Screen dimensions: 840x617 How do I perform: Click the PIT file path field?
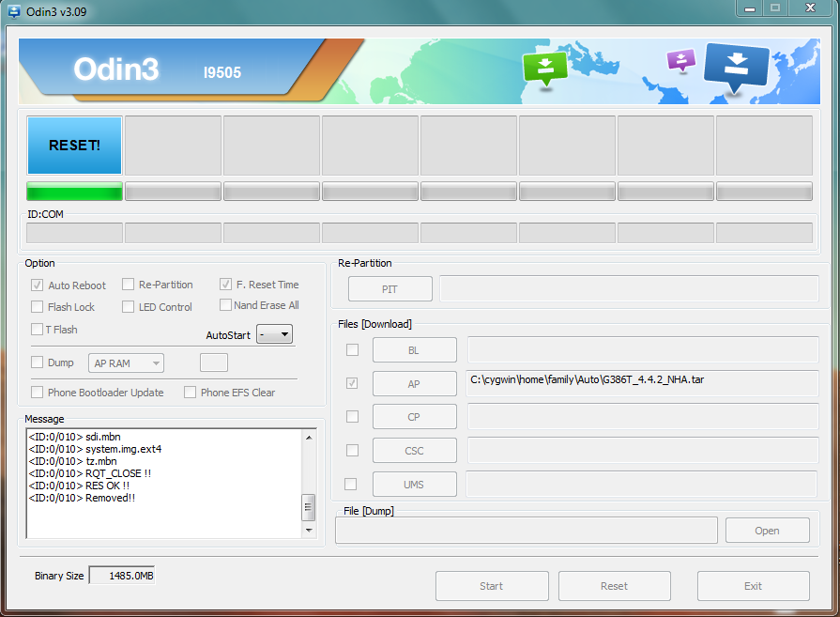tap(629, 288)
